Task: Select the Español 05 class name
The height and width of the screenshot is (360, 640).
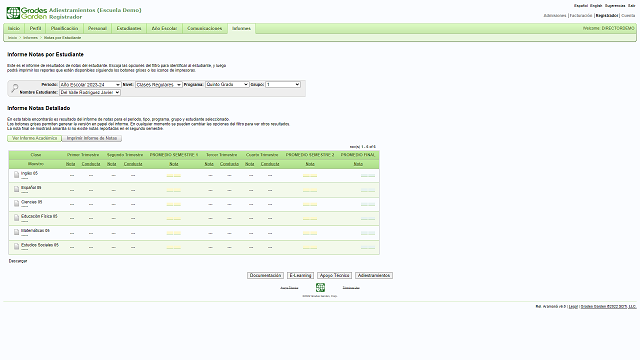Action: pos(31,188)
